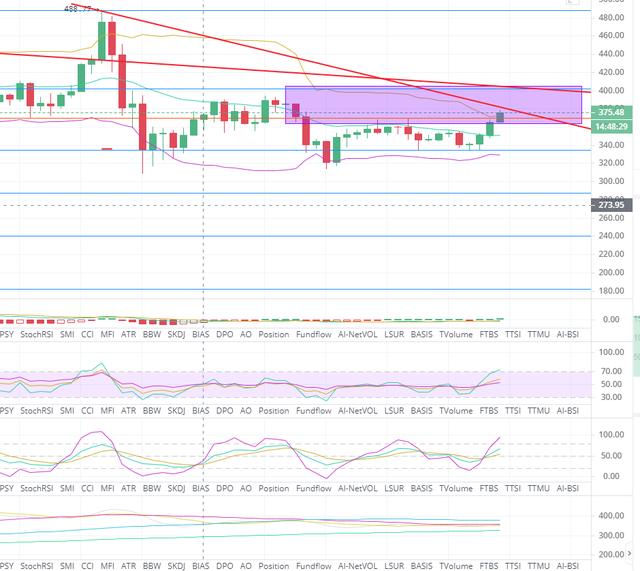The width and height of the screenshot is (640, 571).
Task: Click the 70.00 level label on oscillator axis
Action: click(611, 371)
